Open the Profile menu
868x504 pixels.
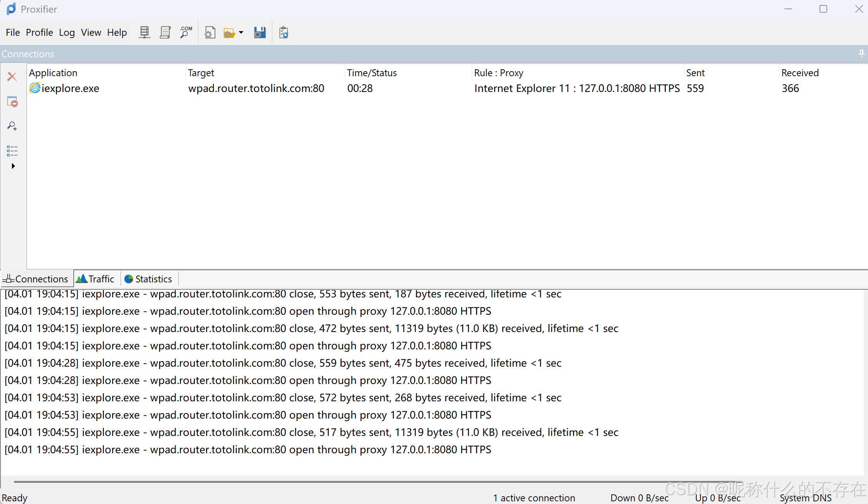pyautogui.click(x=39, y=32)
